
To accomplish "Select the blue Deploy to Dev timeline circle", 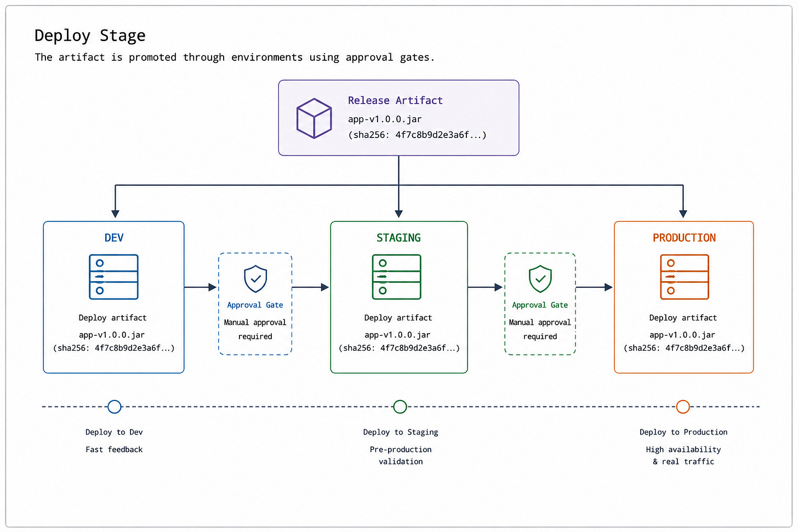I will coord(115,407).
